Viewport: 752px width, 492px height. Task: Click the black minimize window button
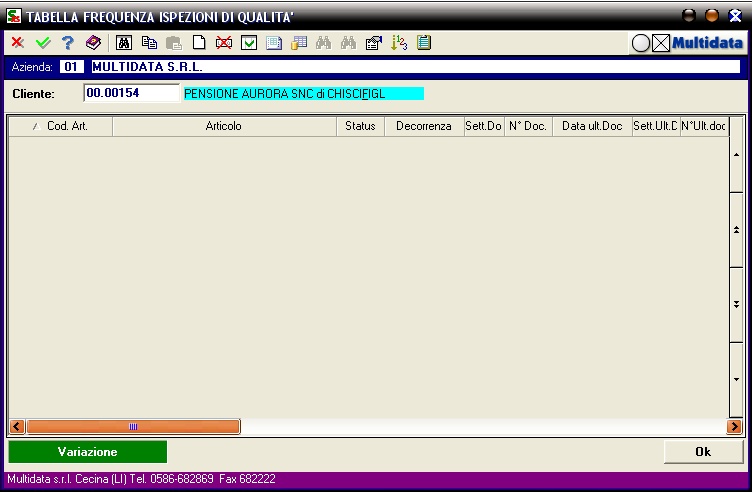click(689, 16)
